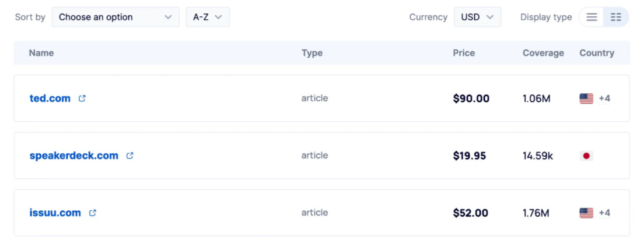Open the ted.com link
The height and width of the screenshot is (244, 644).
click(50, 98)
